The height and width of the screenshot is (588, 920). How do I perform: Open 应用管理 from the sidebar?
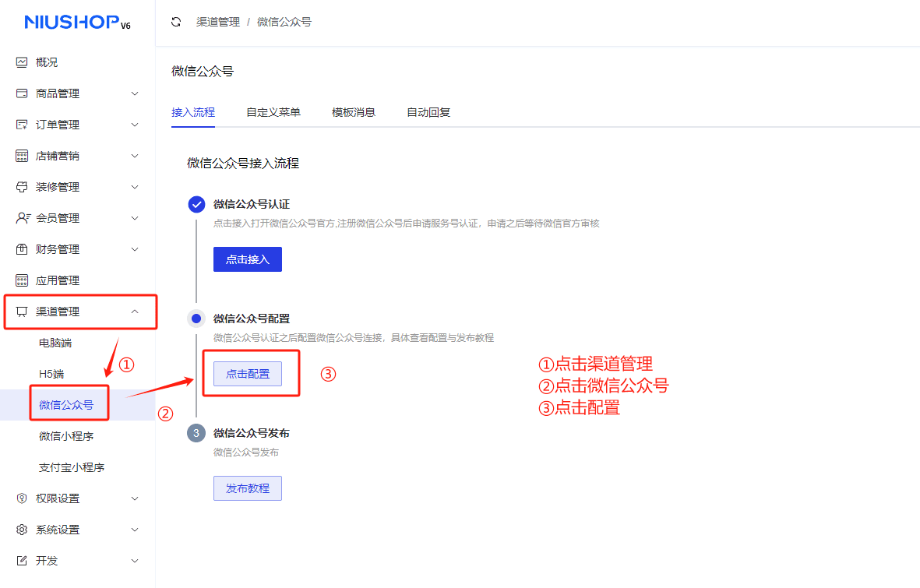57,280
